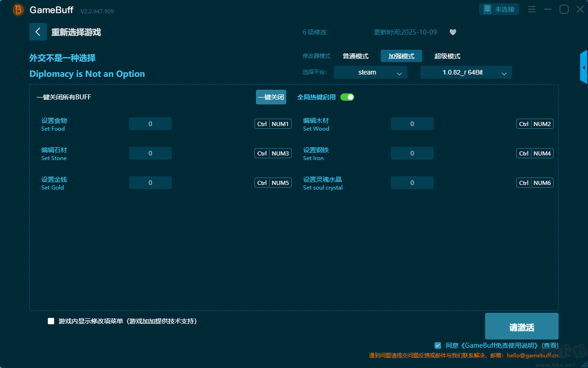Select 加强模式 trainer mode
This screenshot has height=368, width=588.
(x=401, y=56)
